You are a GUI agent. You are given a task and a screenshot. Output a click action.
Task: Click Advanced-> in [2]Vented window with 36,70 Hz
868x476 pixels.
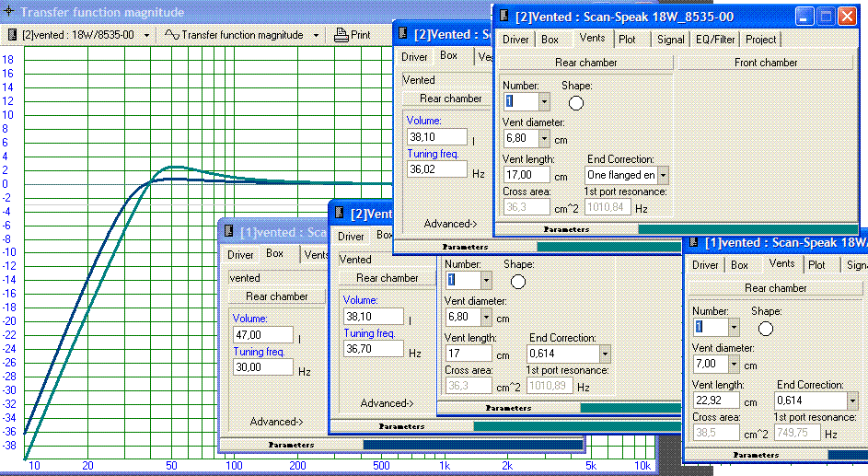click(387, 403)
